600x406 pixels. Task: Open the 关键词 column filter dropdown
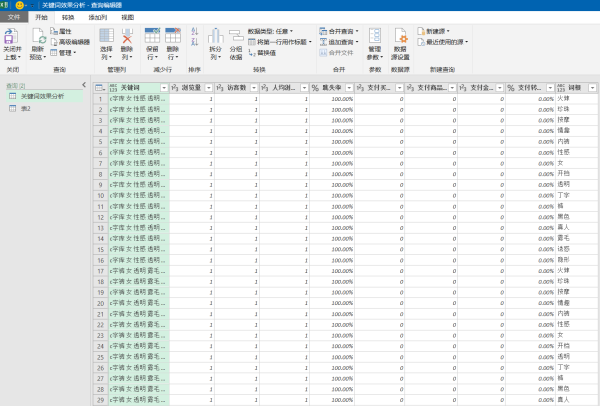pos(164,88)
